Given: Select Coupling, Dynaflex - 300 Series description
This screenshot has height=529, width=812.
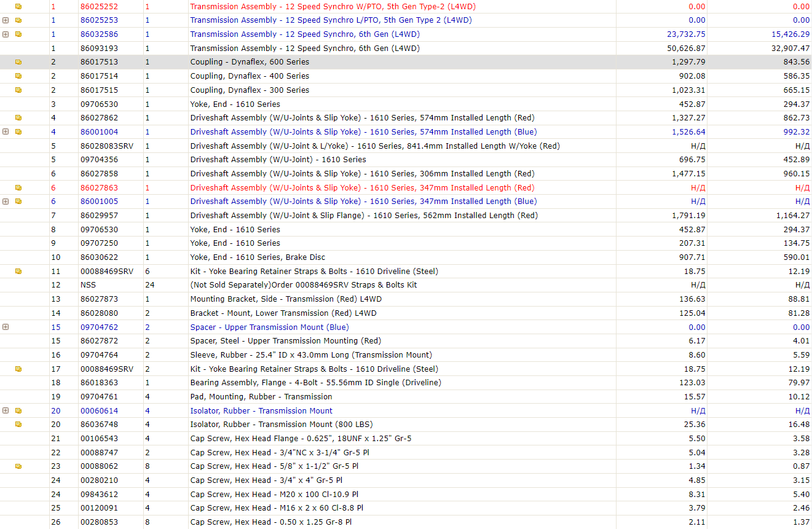Looking at the screenshot, I should point(250,90).
